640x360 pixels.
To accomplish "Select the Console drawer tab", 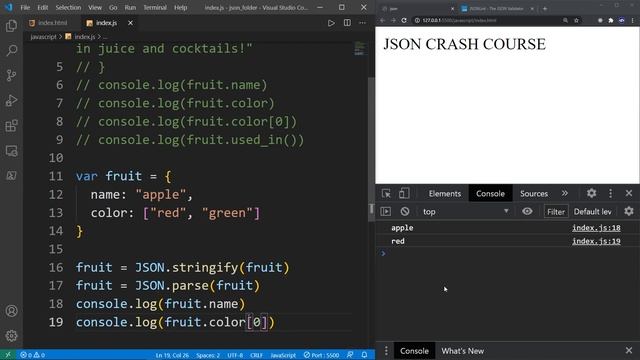I will (x=414, y=351).
